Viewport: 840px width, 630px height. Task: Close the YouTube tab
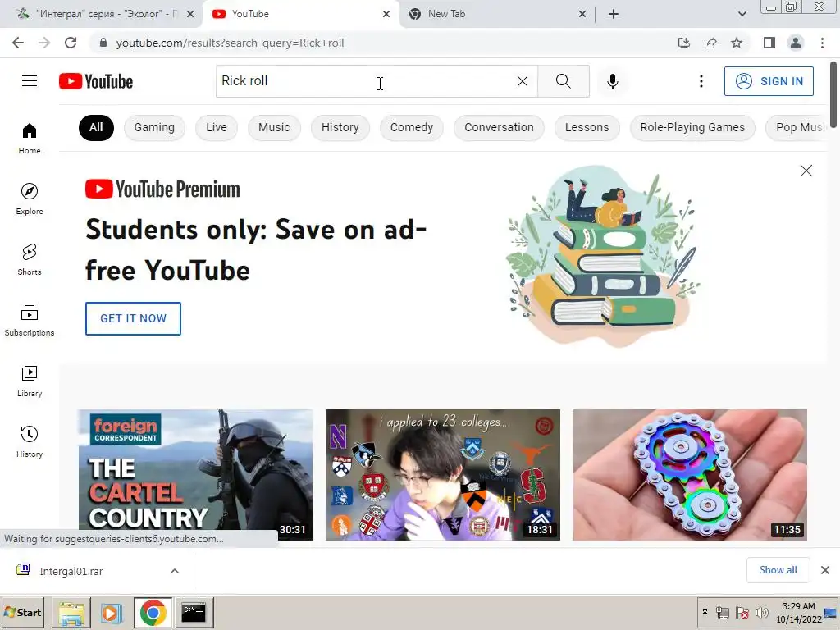coord(386,14)
